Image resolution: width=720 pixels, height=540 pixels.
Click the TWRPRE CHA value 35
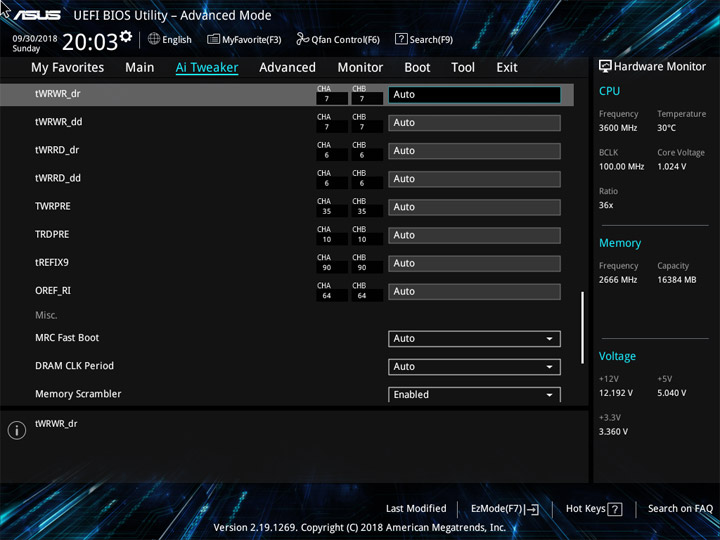coord(326,211)
